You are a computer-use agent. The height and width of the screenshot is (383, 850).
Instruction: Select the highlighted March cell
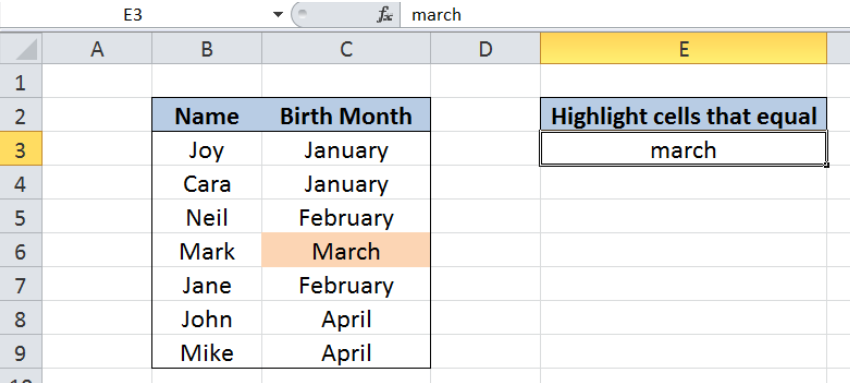click(346, 251)
